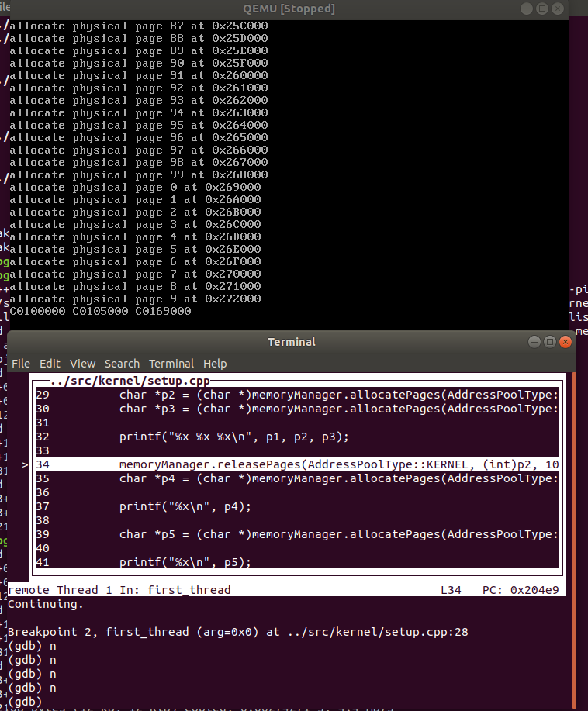This screenshot has height=711, width=588.
Task: Close the Terminal window
Action: (566, 342)
